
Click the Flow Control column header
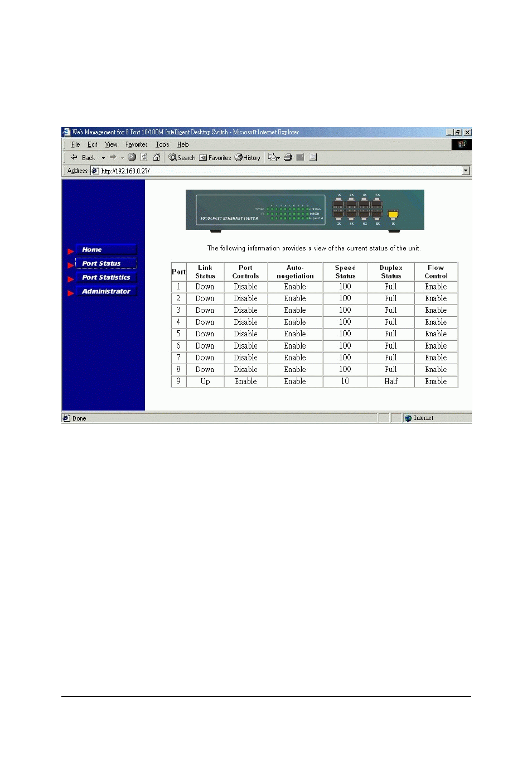(x=436, y=272)
